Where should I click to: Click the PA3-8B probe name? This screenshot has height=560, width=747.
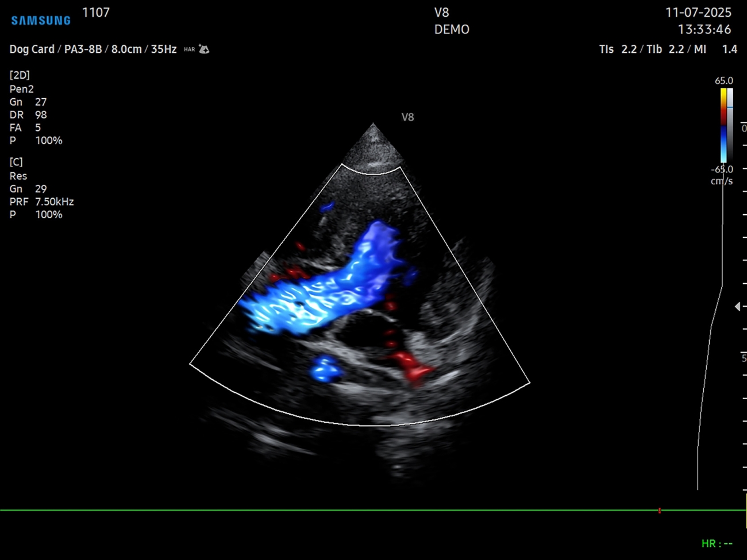[x=83, y=49]
